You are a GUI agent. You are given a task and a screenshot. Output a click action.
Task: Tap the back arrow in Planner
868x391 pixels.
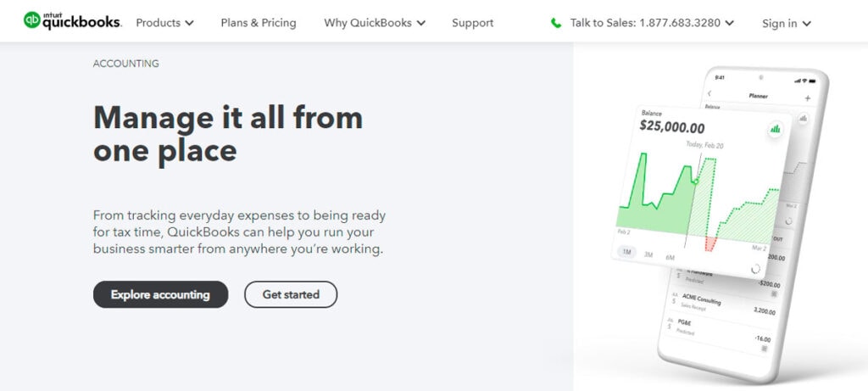click(x=709, y=93)
